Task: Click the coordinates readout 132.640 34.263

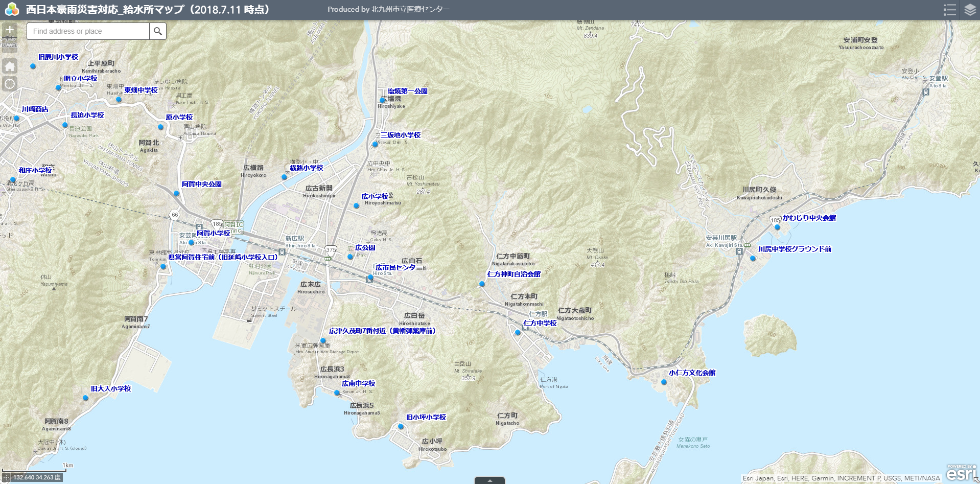Action: coord(37,477)
